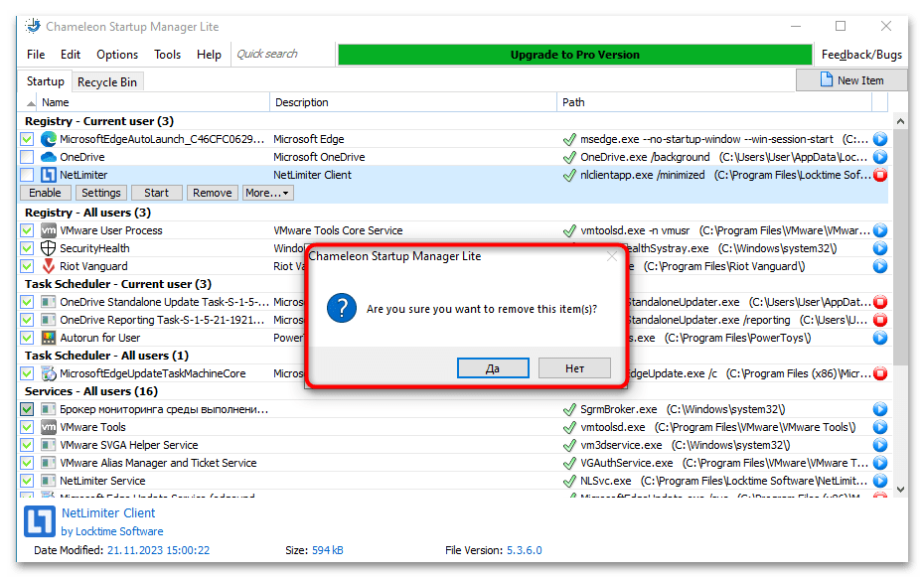The width and height of the screenshot is (924, 578).
Task: Confirm removal with the Да button
Action: tap(493, 367)
